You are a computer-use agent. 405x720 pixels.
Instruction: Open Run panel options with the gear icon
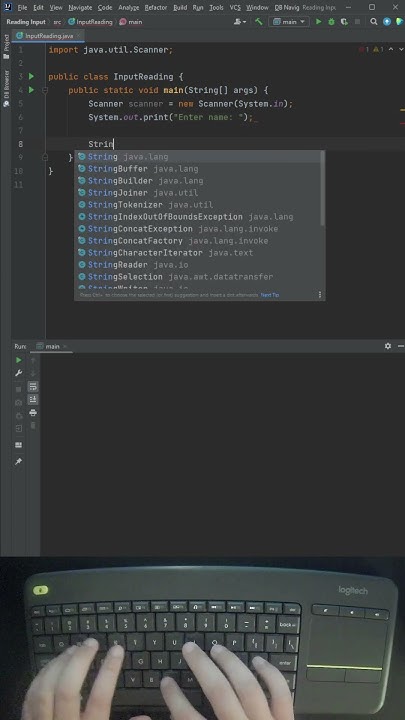388,346
